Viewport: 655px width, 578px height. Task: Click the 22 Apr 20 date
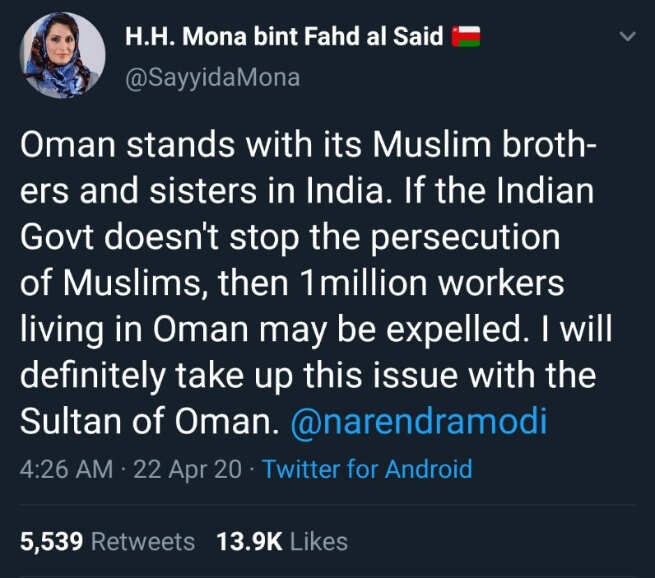coord(188,469)
